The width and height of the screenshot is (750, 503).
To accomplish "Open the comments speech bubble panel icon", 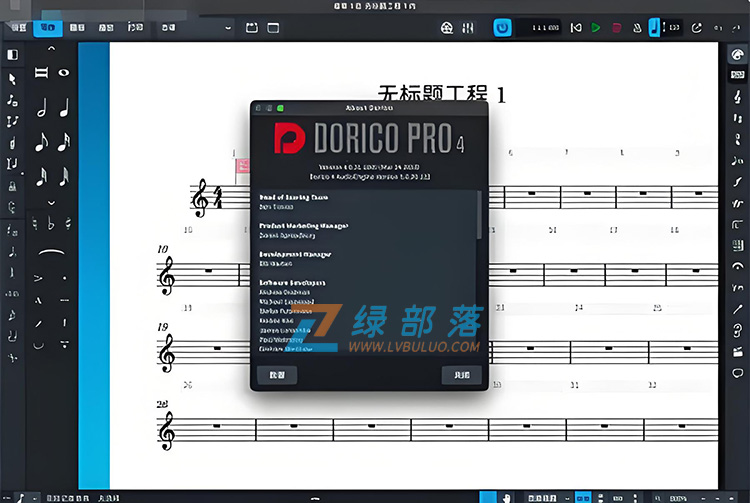I will click(x=738, y=373).
